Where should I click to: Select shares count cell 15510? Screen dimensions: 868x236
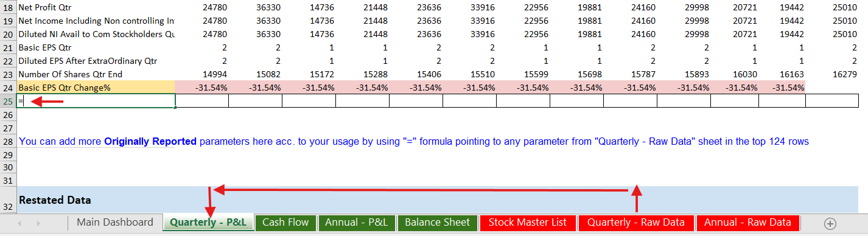(470, 74)
